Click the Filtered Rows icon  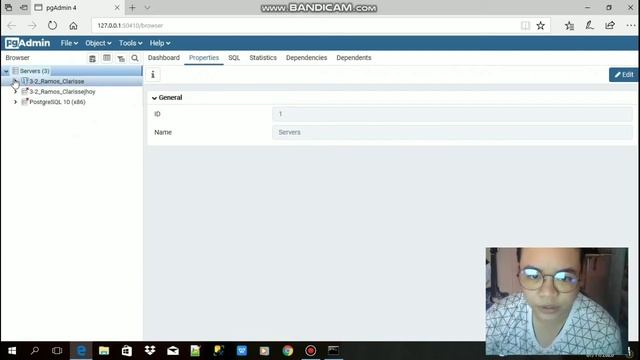tap(121, 58)
